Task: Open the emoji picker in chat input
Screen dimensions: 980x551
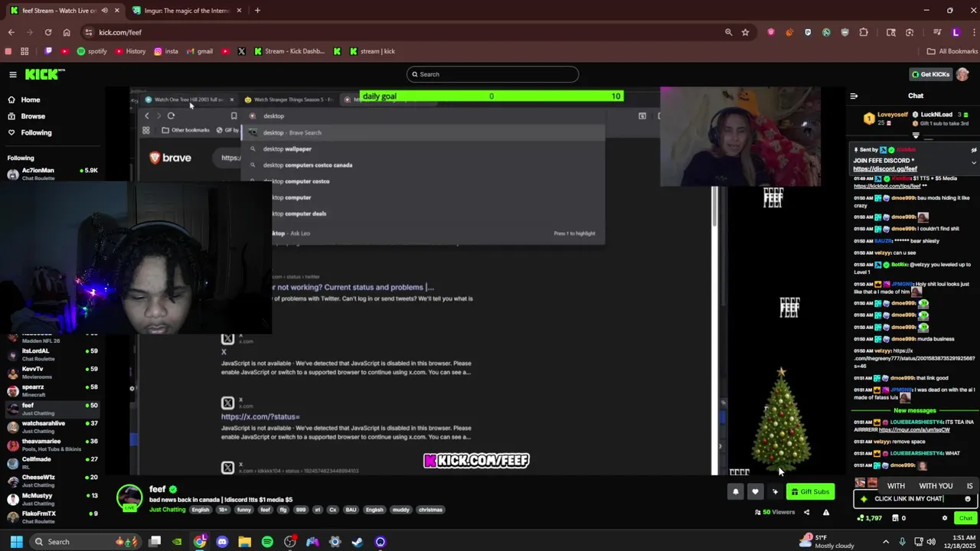Action: point(968,499)
